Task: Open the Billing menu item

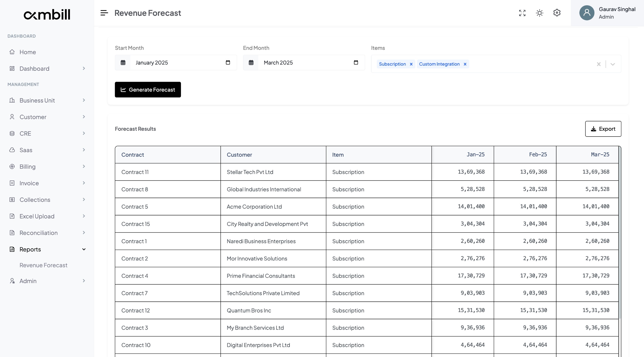Action: (x=28, y=166)
